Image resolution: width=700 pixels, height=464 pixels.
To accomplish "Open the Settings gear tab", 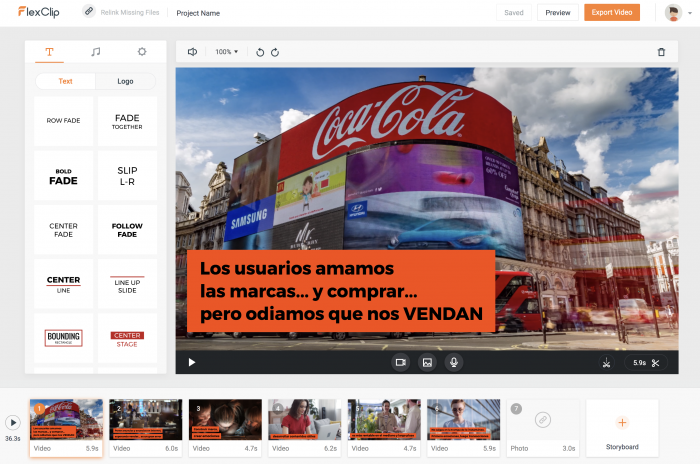I will tap(142, 52).
